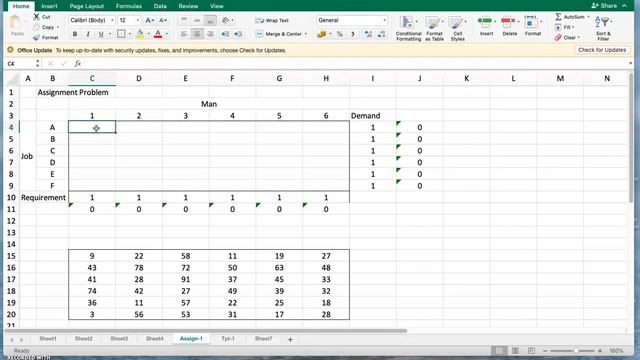The width and height of the screenshot is (640, 360).
Task: Click the text orientation icon
Action: click(225, 20)
